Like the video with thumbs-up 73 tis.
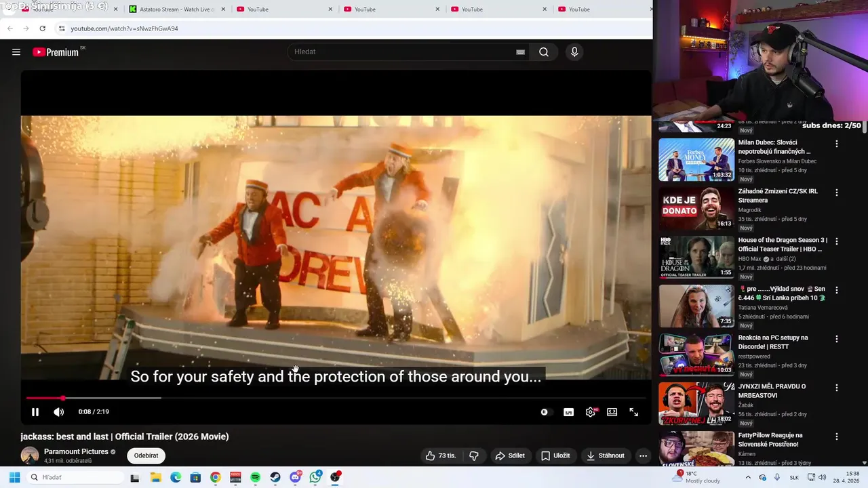Viewport: 868px width, 488px height. point(441,455)
